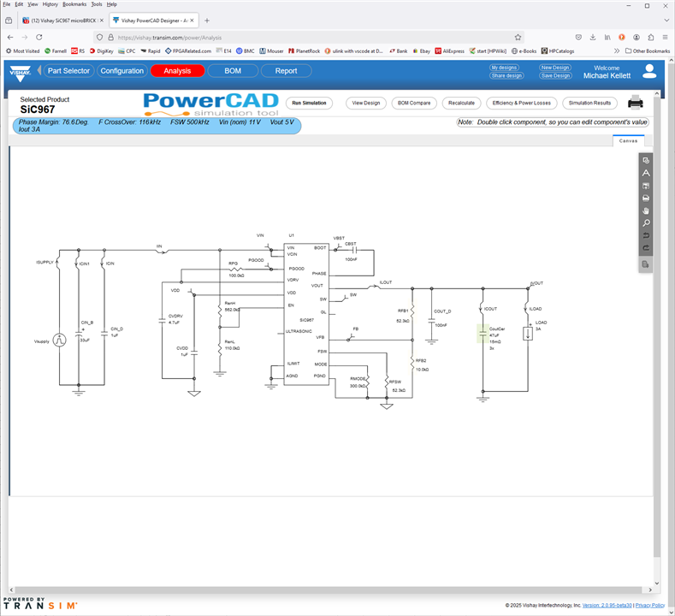Image resolution: width=675 pixels, height=616 pixels.
Task: Open the user profile avatar icon
Action: (x=650, y=71)
